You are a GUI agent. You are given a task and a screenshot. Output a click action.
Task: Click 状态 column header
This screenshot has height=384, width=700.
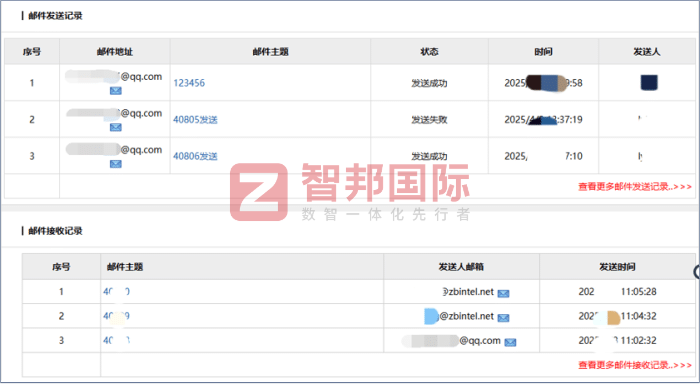pyautogui.click(x=429, y=52)
